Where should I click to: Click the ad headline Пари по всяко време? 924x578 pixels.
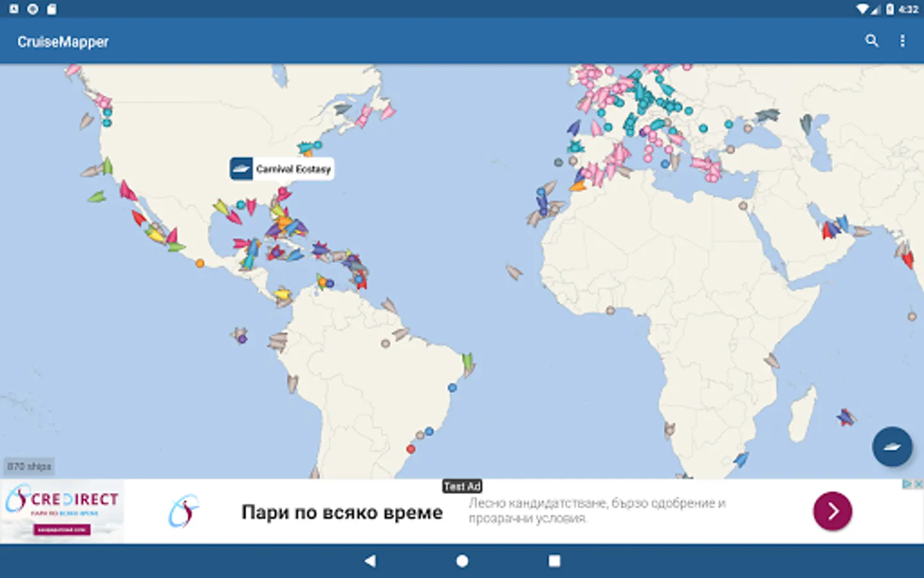(342, 512)
